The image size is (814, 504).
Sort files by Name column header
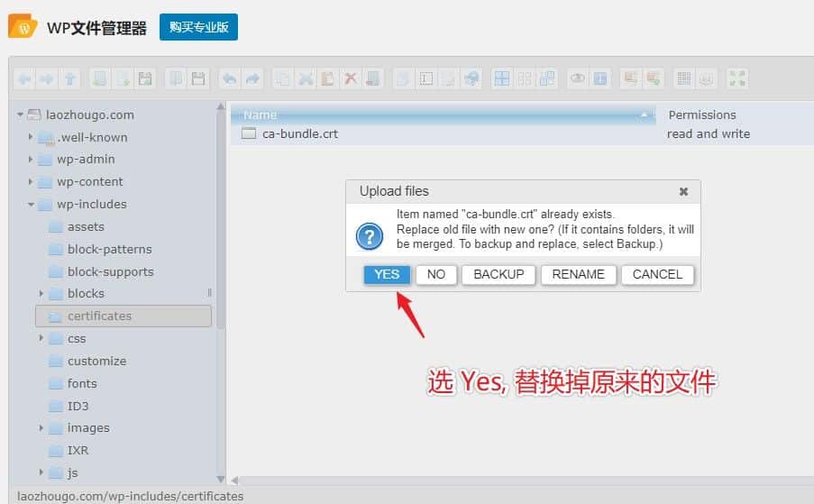coord(443,115)
